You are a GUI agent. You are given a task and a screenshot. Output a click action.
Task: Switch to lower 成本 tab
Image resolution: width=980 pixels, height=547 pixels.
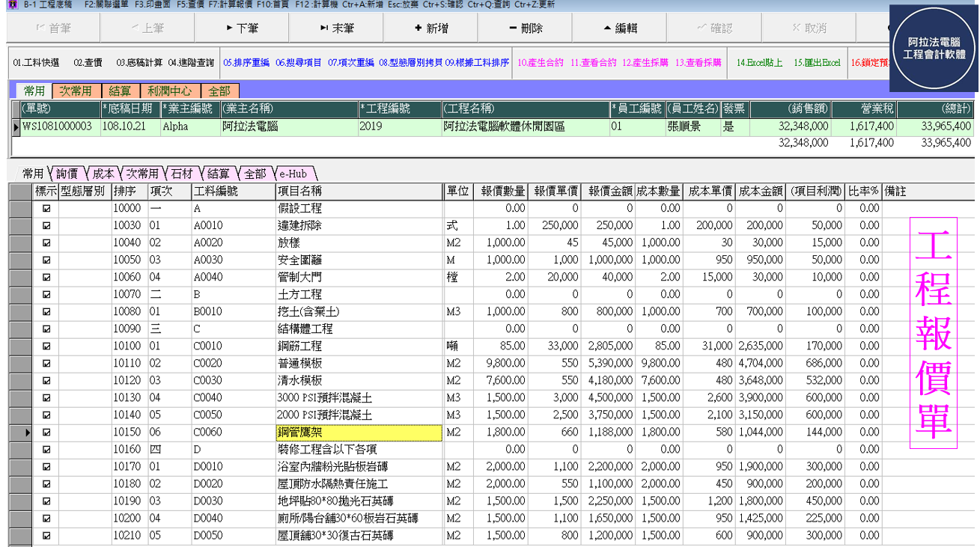(103, 174)
